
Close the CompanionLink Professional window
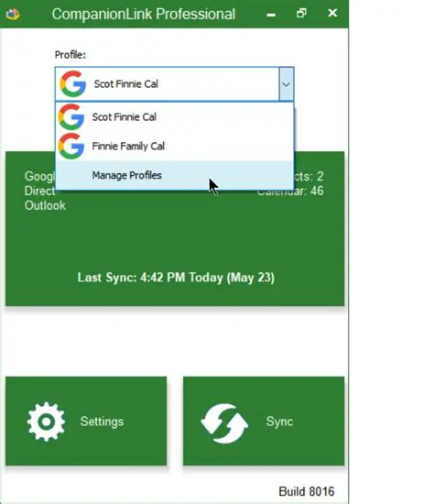point(332,13)
